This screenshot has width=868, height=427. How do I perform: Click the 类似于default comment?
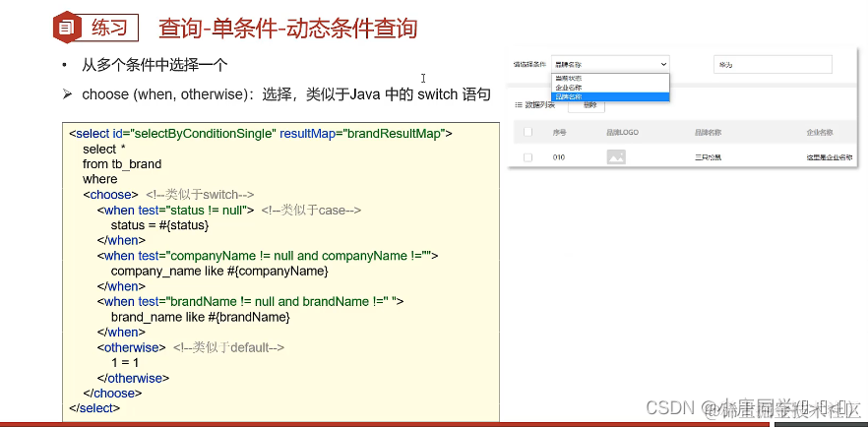tap(228, 347)
